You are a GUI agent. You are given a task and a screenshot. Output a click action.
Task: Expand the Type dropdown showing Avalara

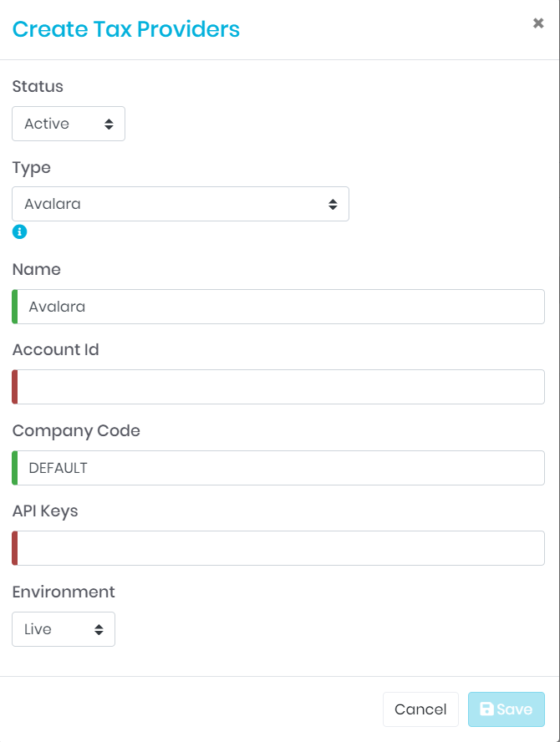(x=180, y=204)
